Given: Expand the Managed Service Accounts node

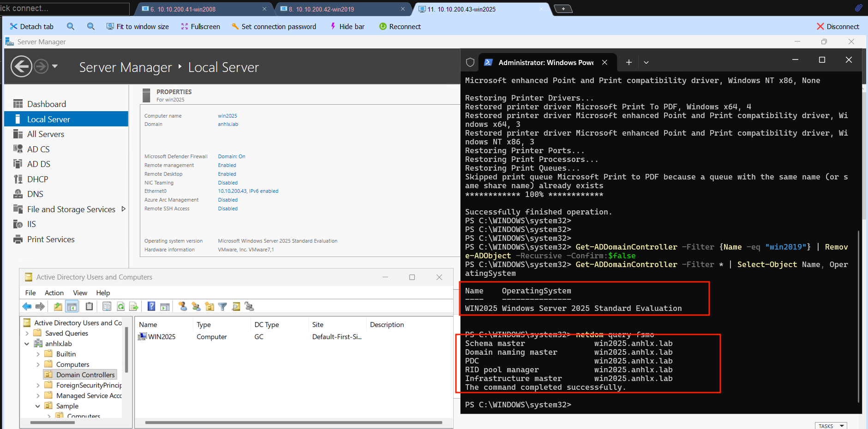Looking at the screenshot, I should (38, 396).
